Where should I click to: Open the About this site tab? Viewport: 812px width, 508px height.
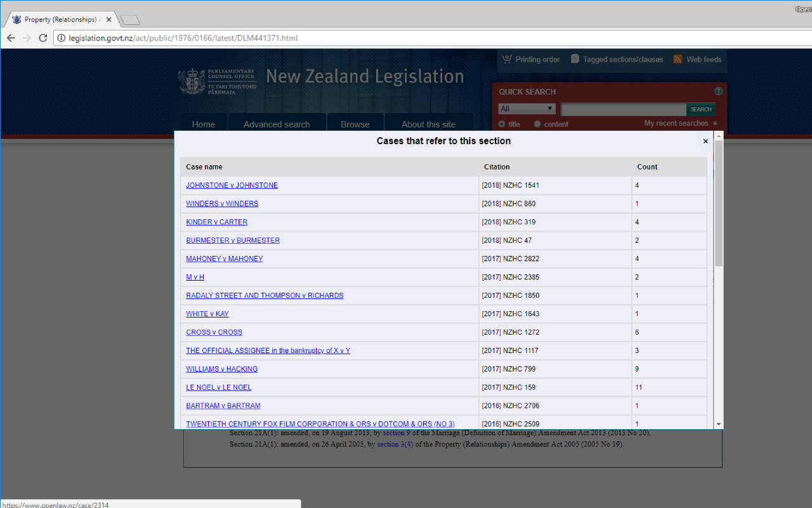429,124
